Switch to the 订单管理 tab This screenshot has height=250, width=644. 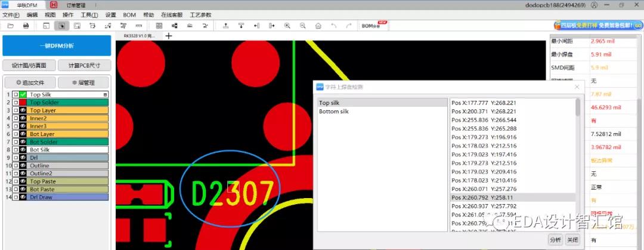click(x=76, y=5)
